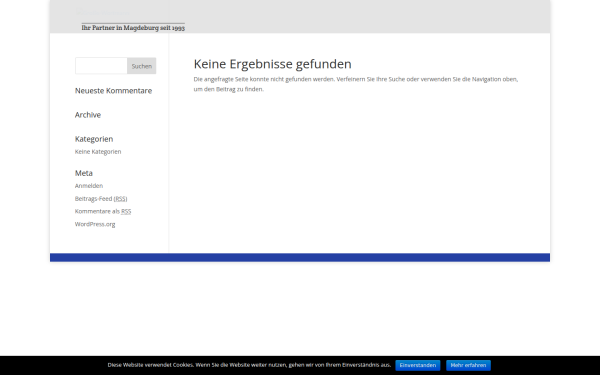Click the logo tagline Ihr Partner in Magdeburg

(x=133, y=28)
